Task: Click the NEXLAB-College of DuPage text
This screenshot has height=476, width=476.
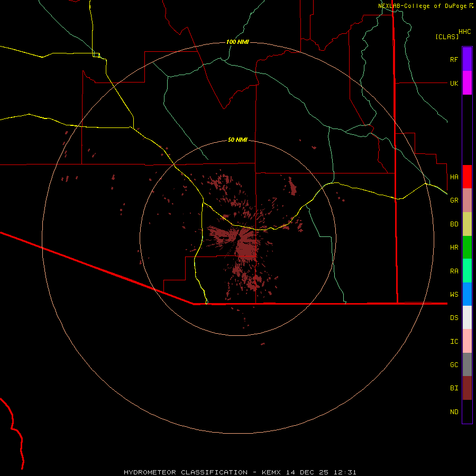Action: click(x=422, y=6)
